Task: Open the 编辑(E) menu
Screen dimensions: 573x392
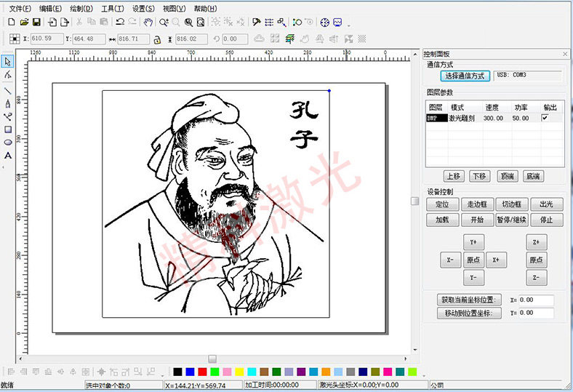Action: click(x=50, y=8)
